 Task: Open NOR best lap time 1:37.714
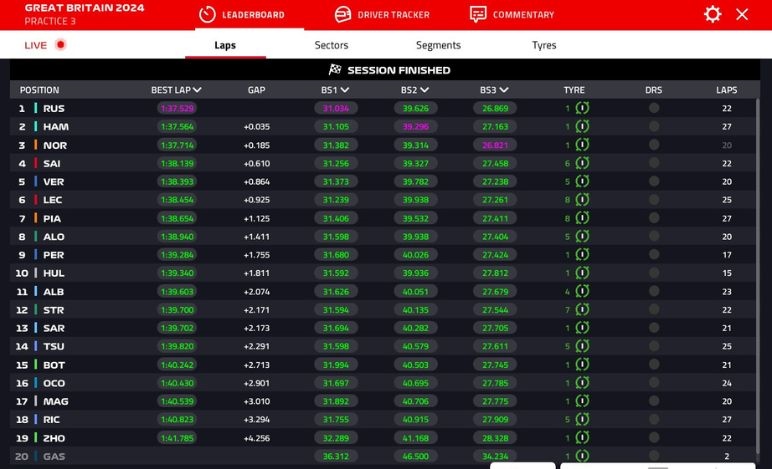[x=176, y=145]
